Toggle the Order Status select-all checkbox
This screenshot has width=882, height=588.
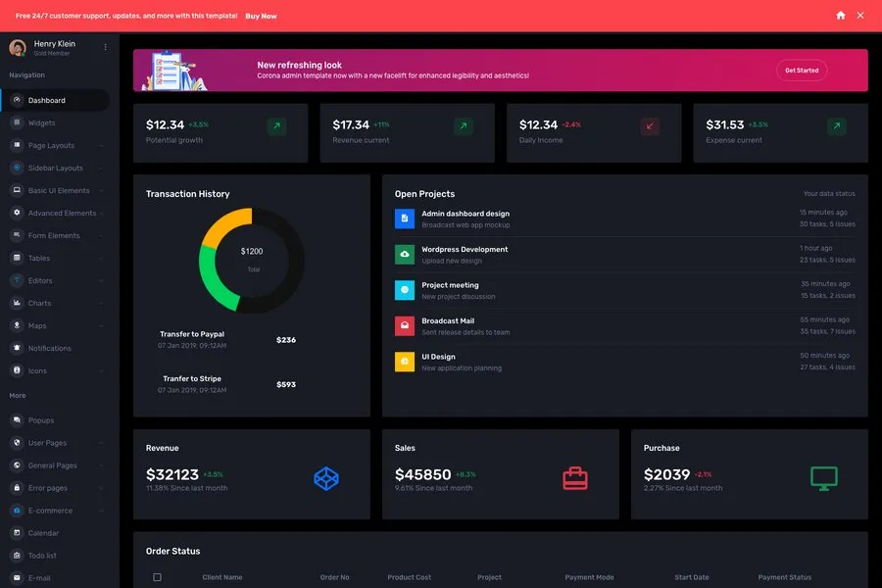coord(157,577)
